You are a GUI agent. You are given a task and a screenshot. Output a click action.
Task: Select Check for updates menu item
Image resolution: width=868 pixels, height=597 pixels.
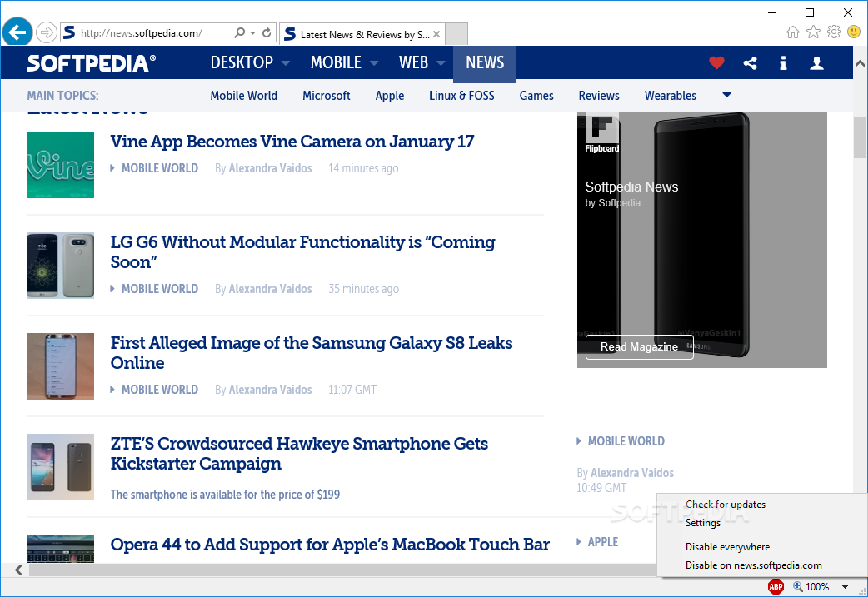pos(726,505)
